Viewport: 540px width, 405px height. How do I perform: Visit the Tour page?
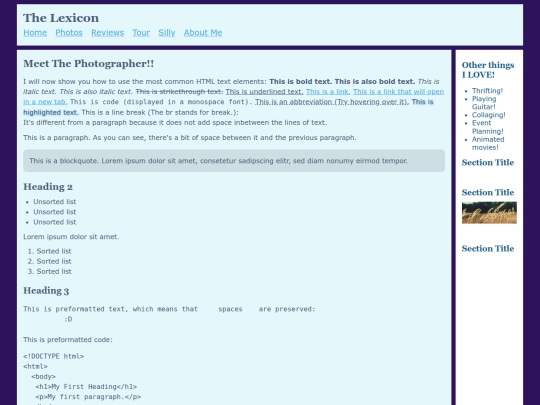click(141, 33)
